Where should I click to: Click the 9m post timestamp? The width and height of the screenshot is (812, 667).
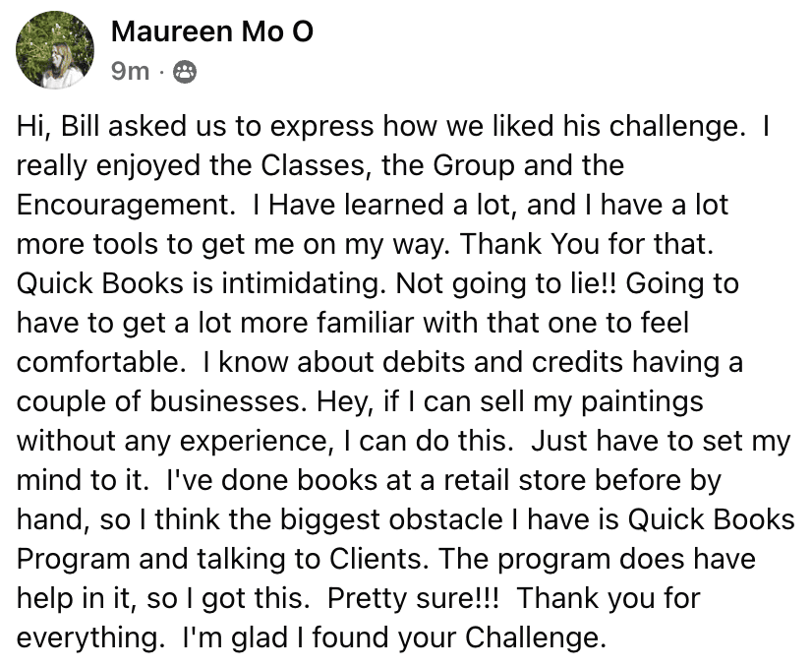(x=130, y=71)
